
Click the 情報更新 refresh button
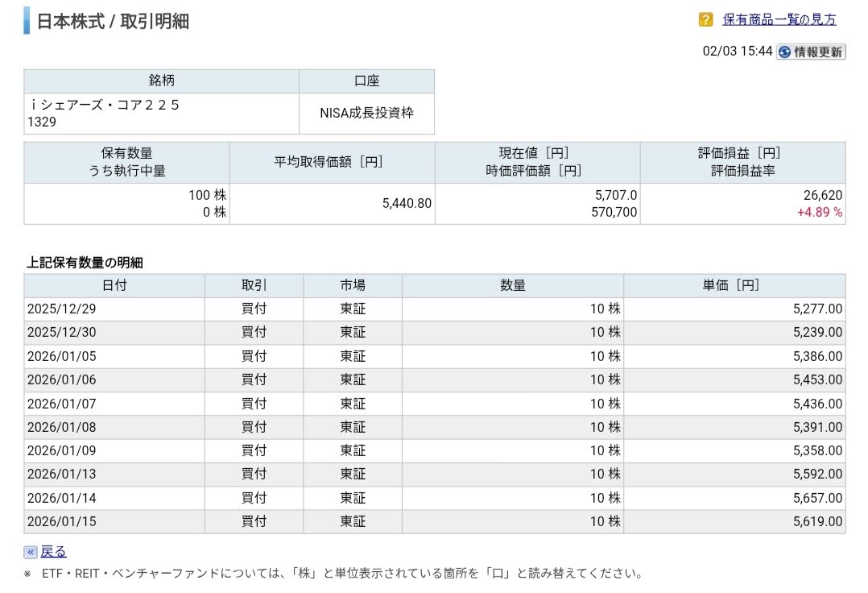(x=810, y=52)
